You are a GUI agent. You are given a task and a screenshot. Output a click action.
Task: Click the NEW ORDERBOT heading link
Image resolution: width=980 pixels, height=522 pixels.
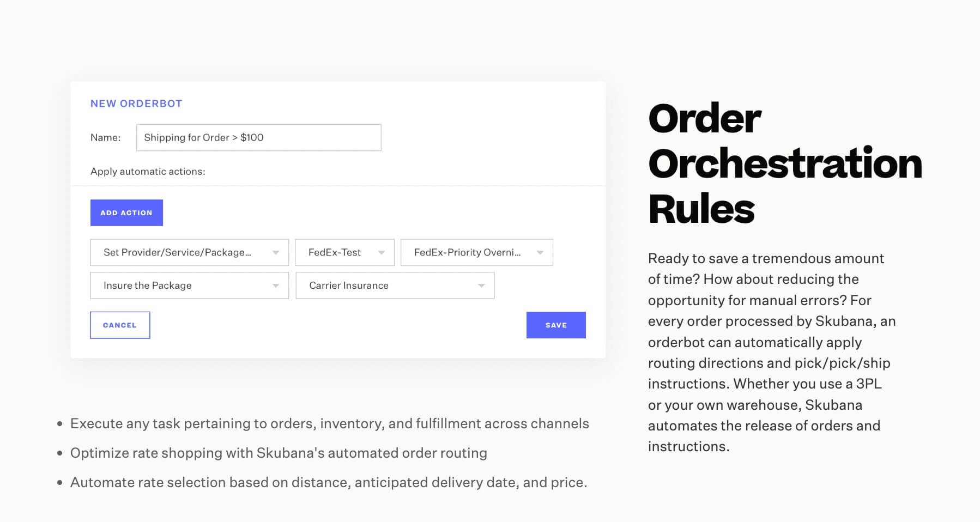(136, 104)
